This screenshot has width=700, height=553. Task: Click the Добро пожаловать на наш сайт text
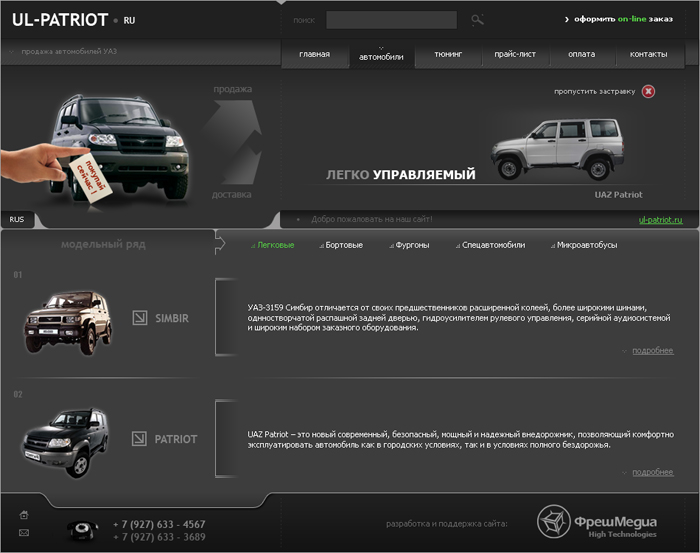click(372, 219)
